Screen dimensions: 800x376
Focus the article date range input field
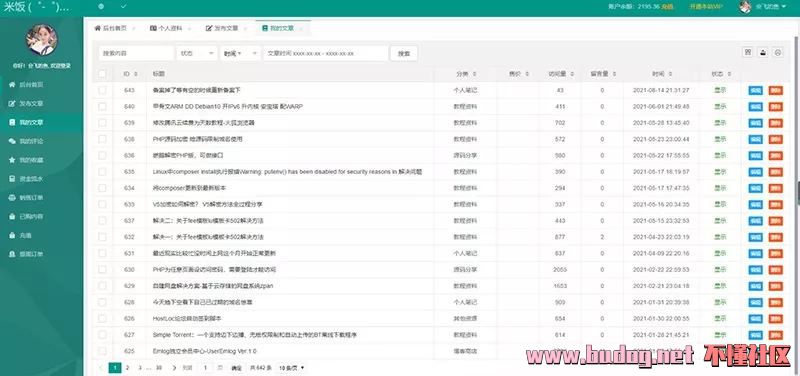(326, 53)
